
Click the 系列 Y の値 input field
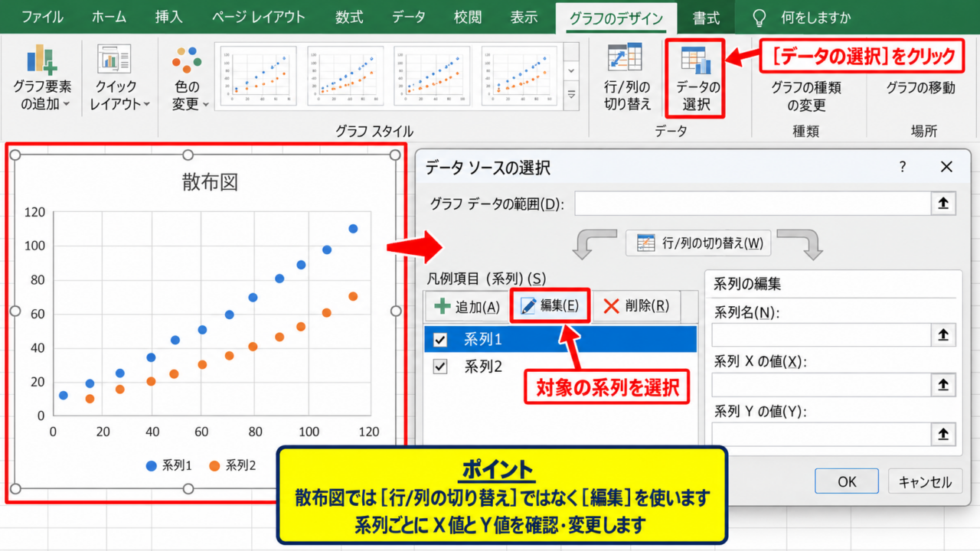click(821, 435)
